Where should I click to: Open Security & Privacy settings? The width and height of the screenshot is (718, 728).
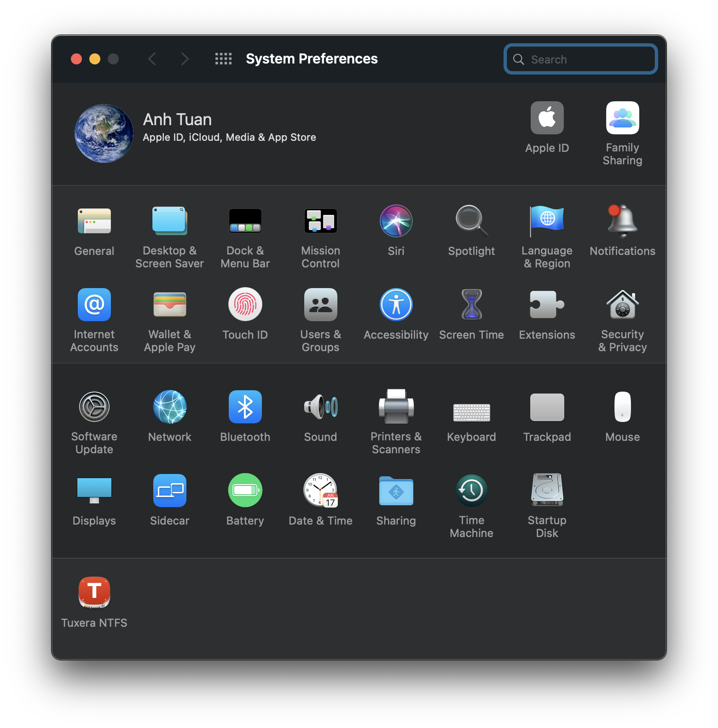pos(622,305)
